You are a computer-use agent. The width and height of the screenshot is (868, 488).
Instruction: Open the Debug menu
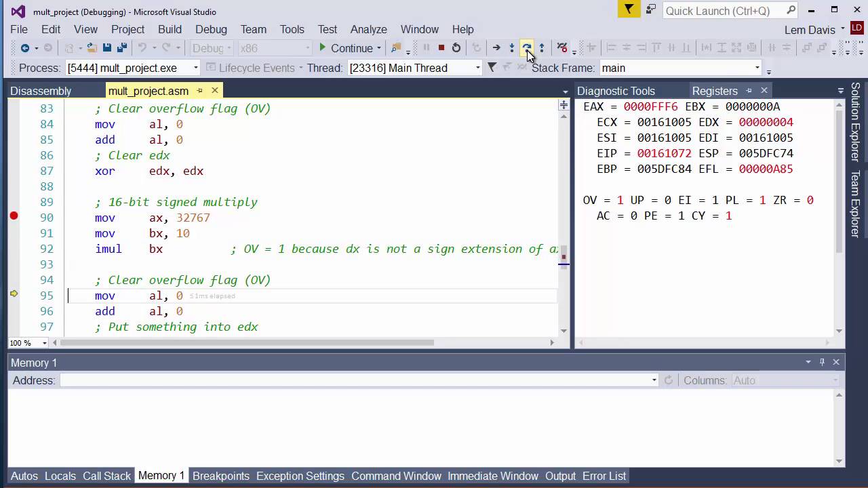211,29
